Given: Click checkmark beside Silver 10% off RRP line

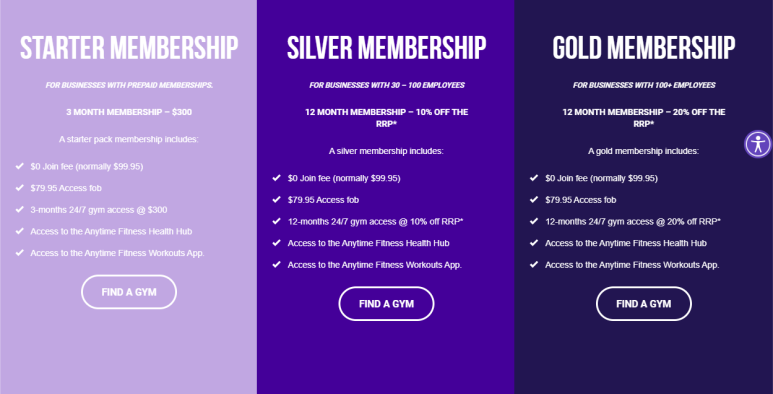Looking at the screenshot, I should pos(277,221).
